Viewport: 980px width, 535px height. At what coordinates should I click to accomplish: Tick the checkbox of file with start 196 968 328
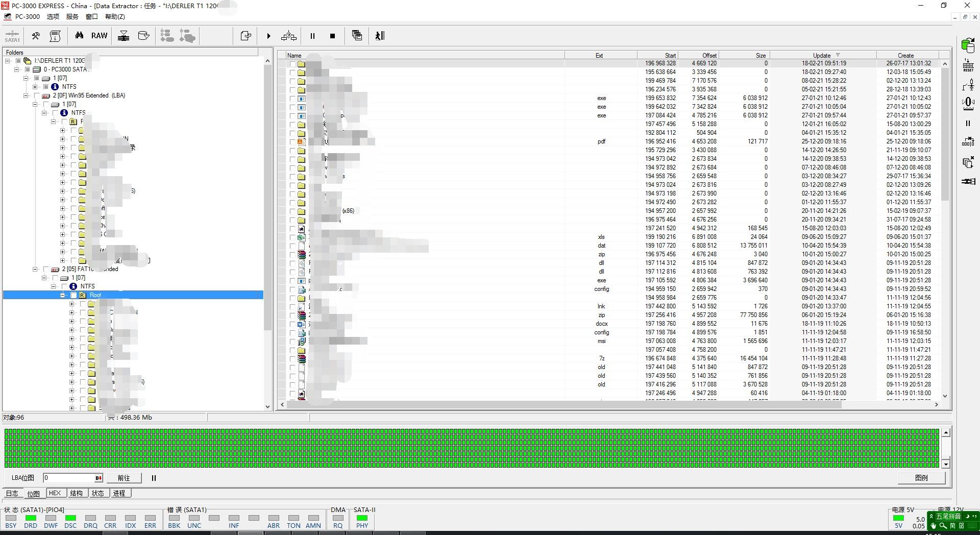tap(292, 64)
